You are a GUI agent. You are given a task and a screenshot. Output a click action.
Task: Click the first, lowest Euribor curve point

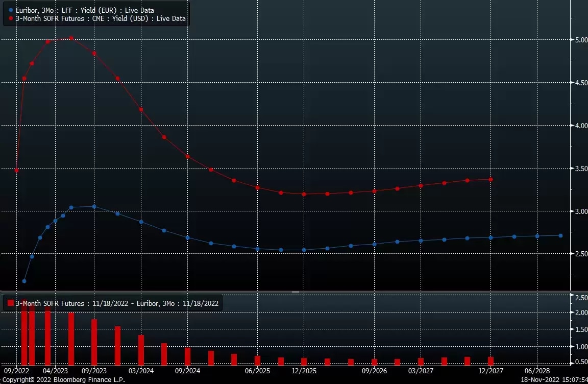[x=24, y=281]
